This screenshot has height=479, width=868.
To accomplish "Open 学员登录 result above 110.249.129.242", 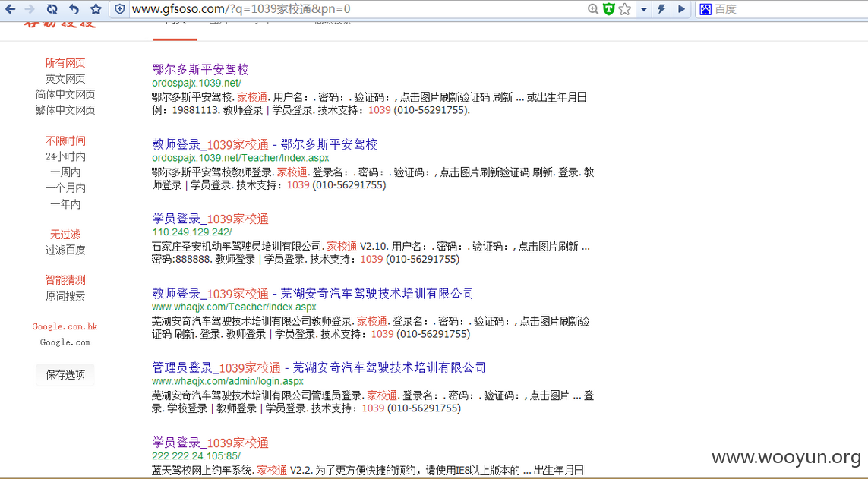I will click(210, 219).
